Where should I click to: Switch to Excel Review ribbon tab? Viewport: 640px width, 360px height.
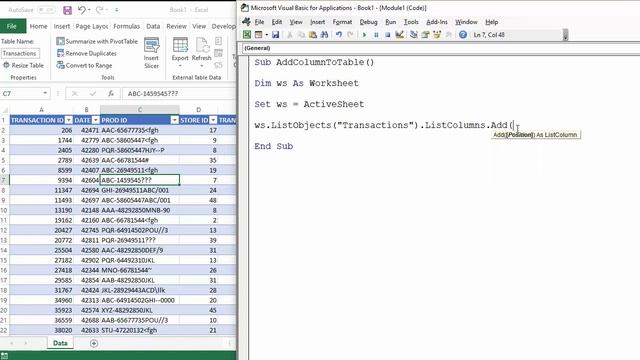176,26
